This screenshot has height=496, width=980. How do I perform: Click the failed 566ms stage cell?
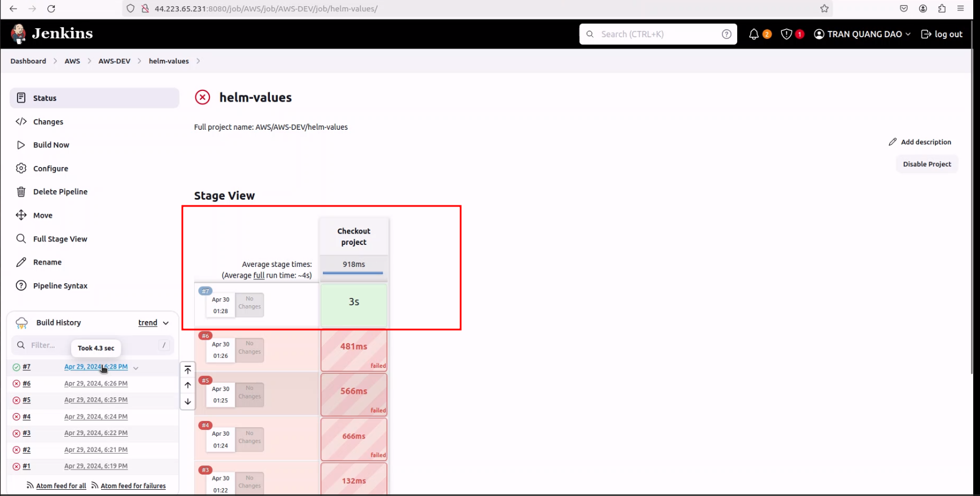point(354,394)
